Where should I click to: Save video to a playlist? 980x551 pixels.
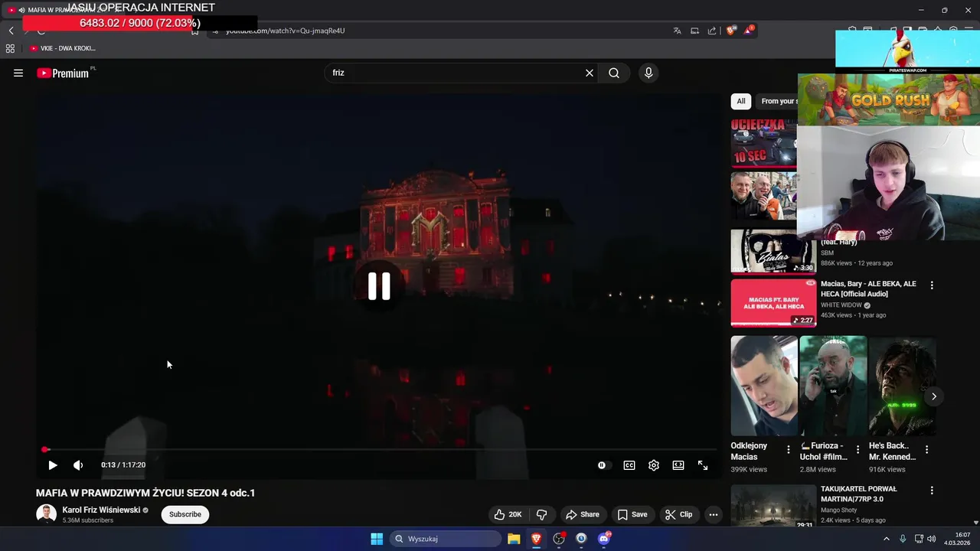pos(633,514)
